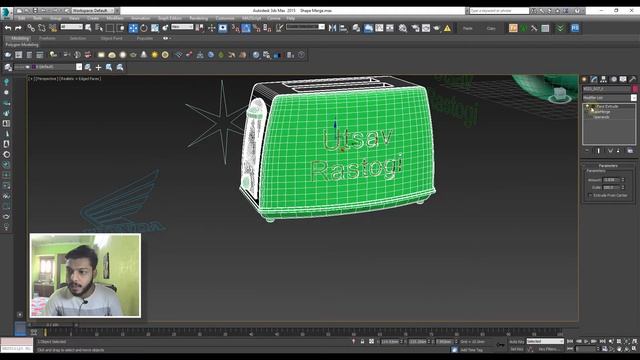The height and width of the screenshot is (360, 640).
Task: Click the Undo arrow in main toolbar
Action: 8,28
